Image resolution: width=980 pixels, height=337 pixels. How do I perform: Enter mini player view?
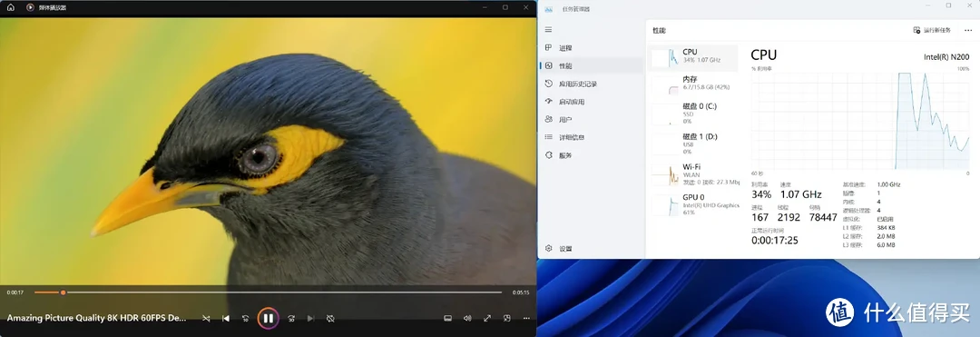507,318
